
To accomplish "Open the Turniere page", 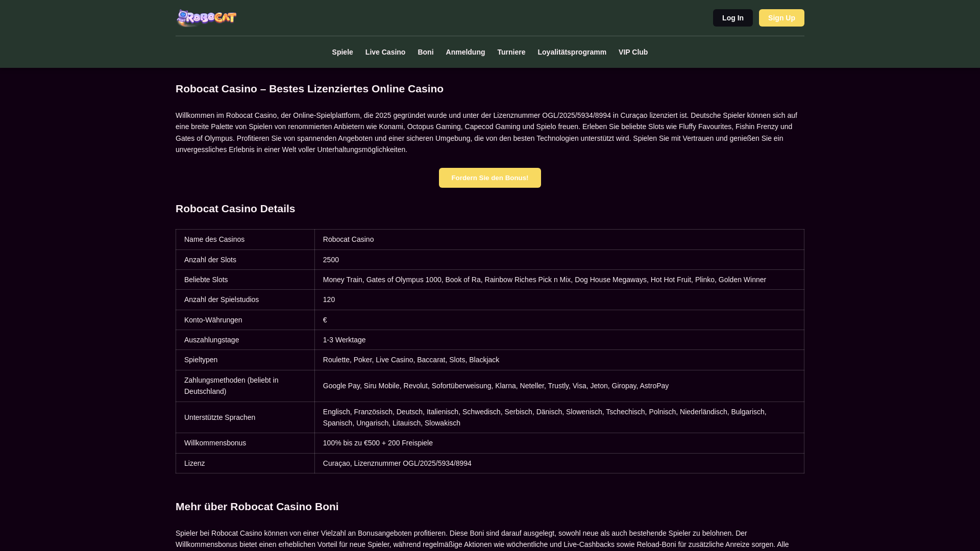I will pos(511,52).
